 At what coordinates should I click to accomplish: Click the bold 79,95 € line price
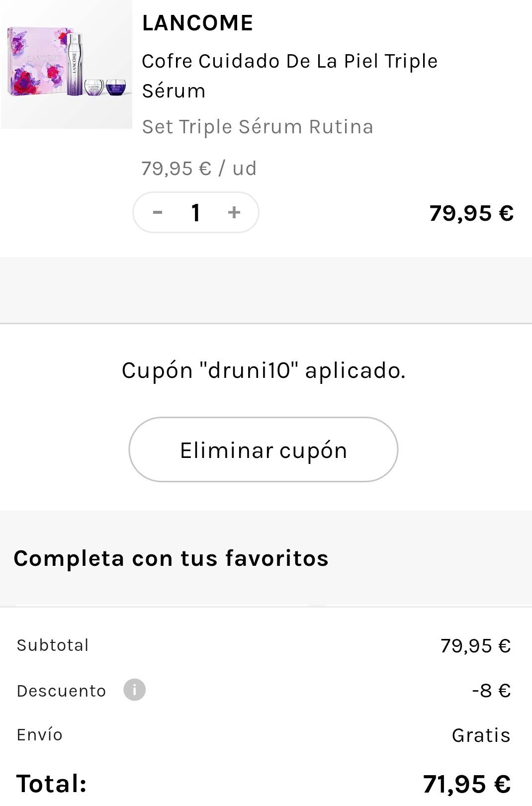pyautogui.click(x=471, y=213)
